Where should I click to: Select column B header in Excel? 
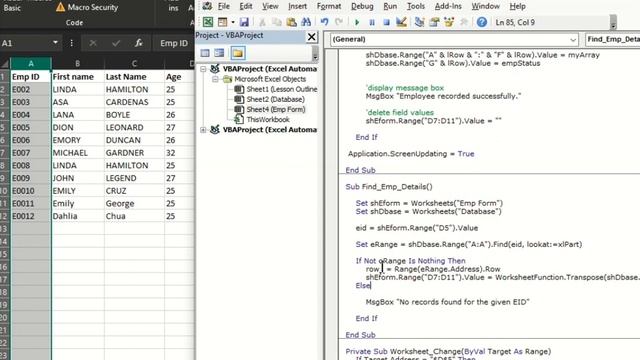[x=78, y=63]
